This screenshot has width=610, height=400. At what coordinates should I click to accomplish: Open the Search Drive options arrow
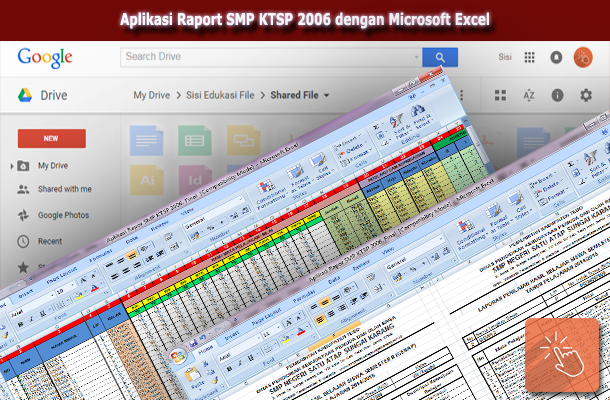(416, 57)
